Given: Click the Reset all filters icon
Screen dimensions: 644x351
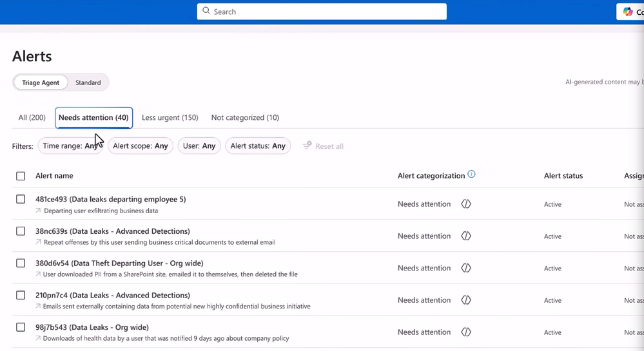Looking at the screenshot, I should [307, 146].
